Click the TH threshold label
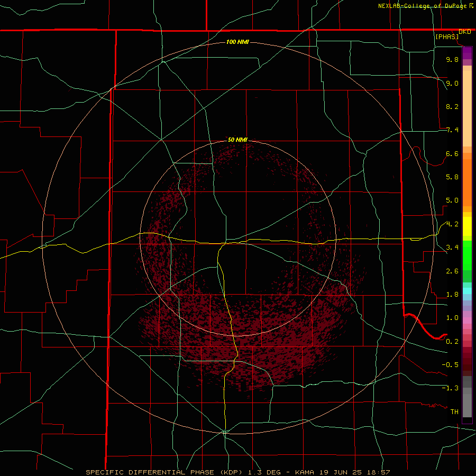476x476 pixels. coord(454,412)
